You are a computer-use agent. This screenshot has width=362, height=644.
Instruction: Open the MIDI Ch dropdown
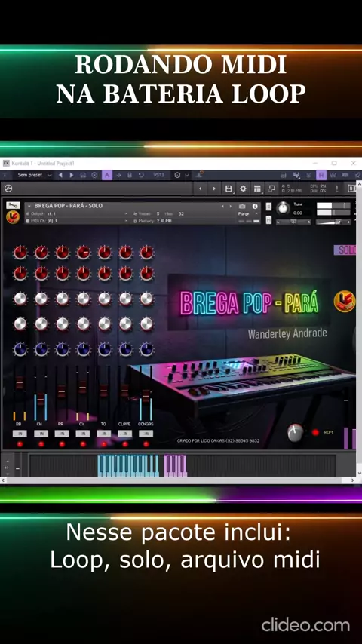(x=76, y=221)
